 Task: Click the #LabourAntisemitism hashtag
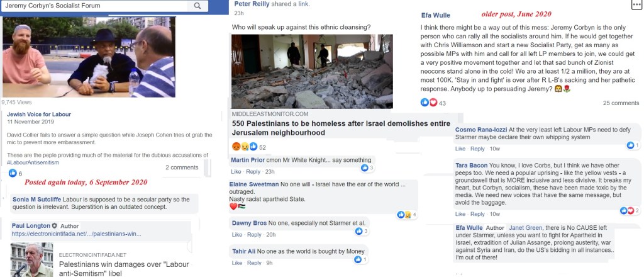(33, 162)
